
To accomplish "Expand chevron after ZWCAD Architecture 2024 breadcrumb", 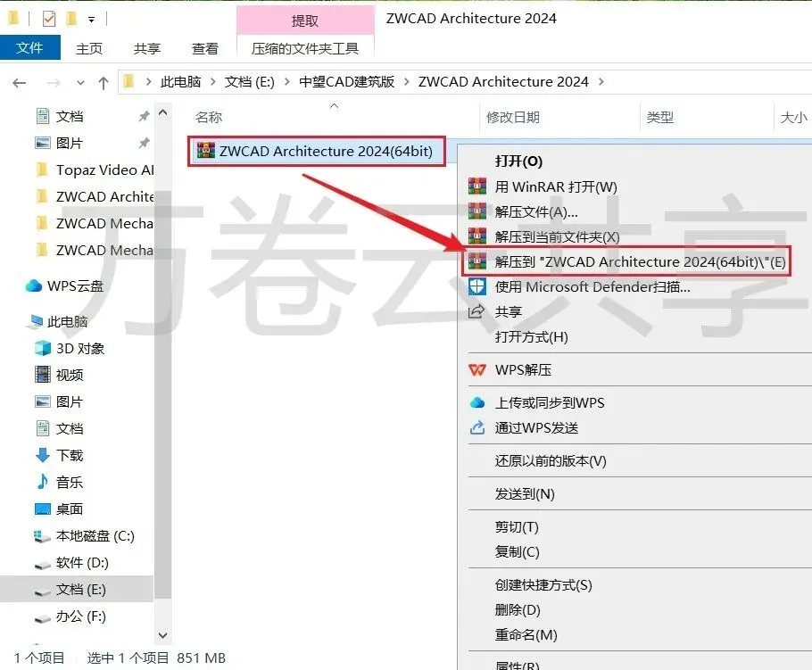I will click(x=601, y=82).
